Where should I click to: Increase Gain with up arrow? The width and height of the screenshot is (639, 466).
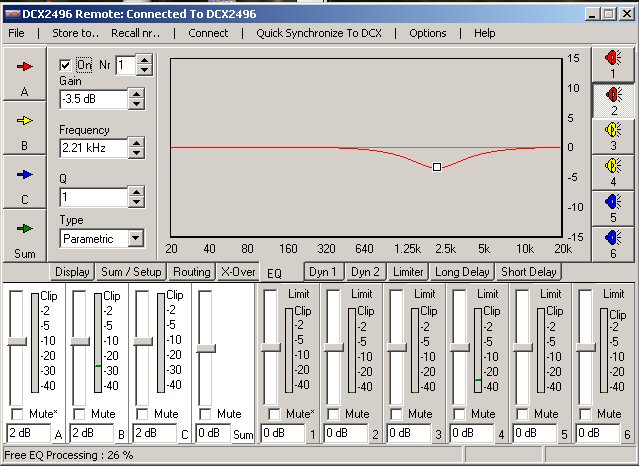[136, 94]
